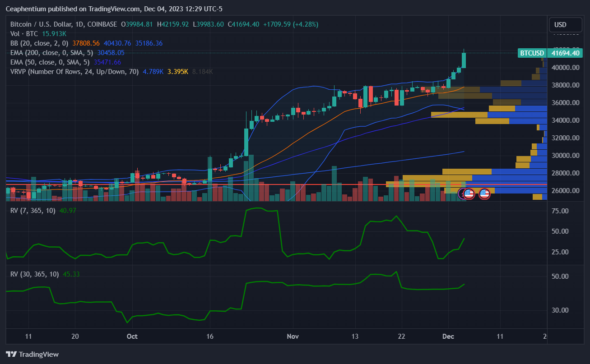Click the BTCUSD price label tag
Viewport: 590px width, 364px height.
pos(531,53)
